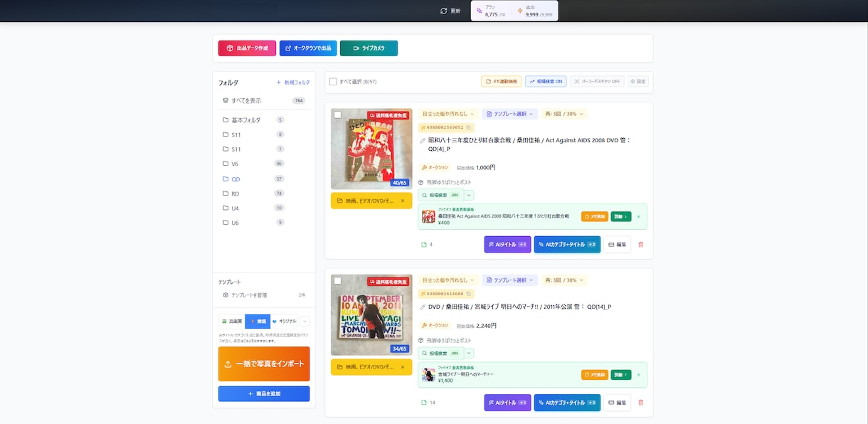Click the プラン 8,775 credits indicator
The width and height of the screenshot is (868, 424).
(x=491, y=11)
